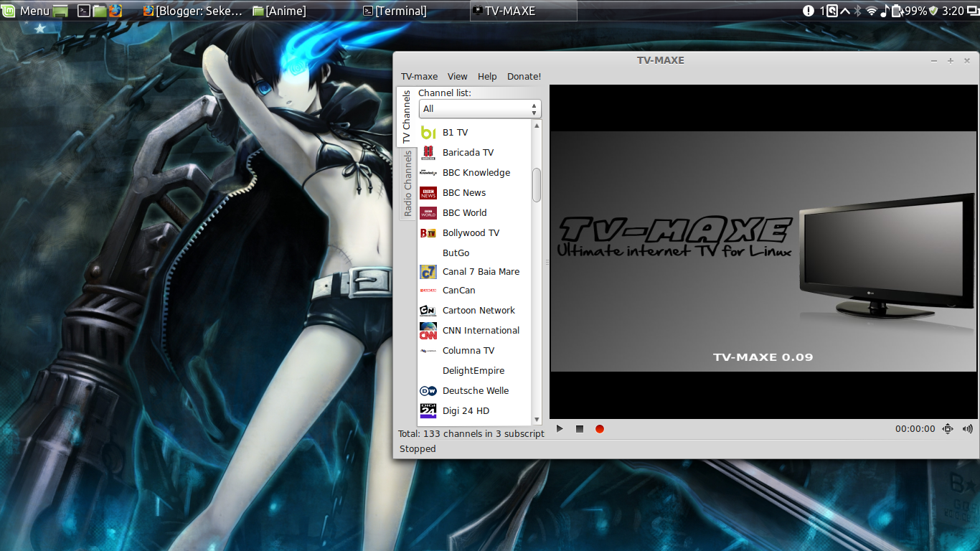Click the Columna TV logo icon
This screenshot has width=980, height=551.
tap(428, 351)
